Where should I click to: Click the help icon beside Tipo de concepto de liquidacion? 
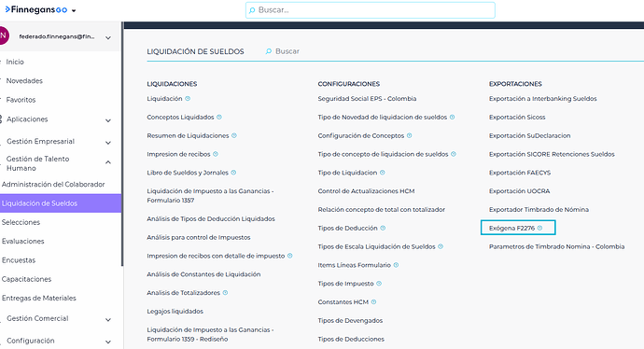(x=454, y=154)
